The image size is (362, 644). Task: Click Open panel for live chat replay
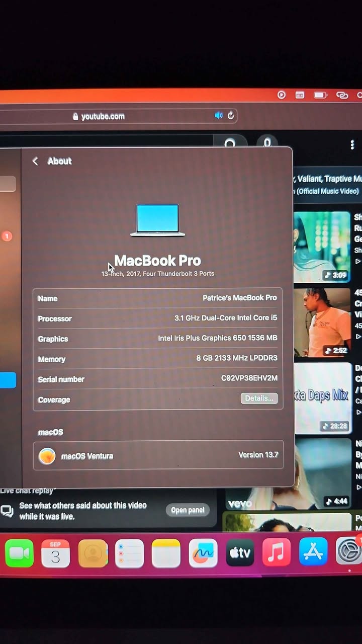[x=188, y=510]
